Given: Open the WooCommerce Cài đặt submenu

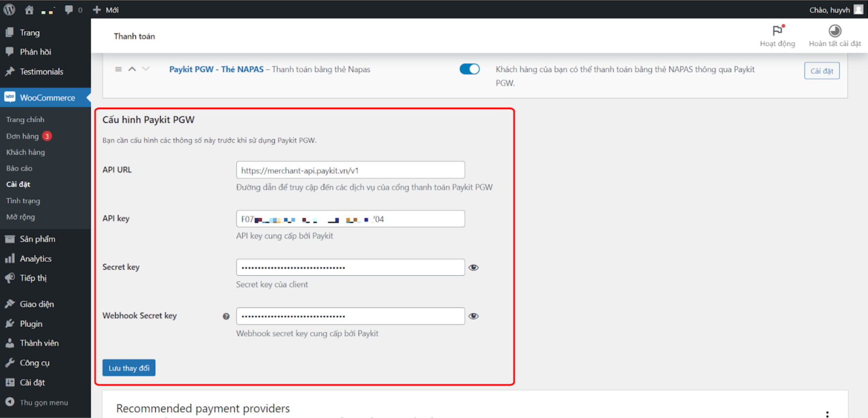Looking at the screenshot, I should (18, 184).
